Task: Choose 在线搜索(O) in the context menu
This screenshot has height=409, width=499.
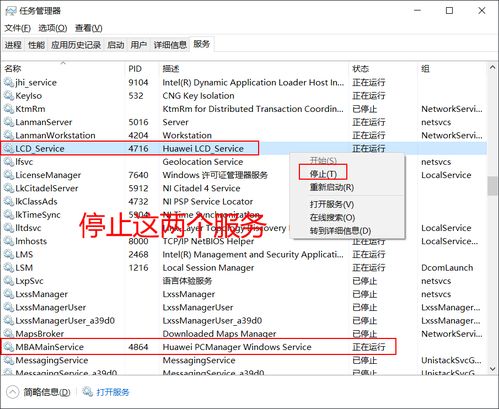Action: click(x=332, y=218)
